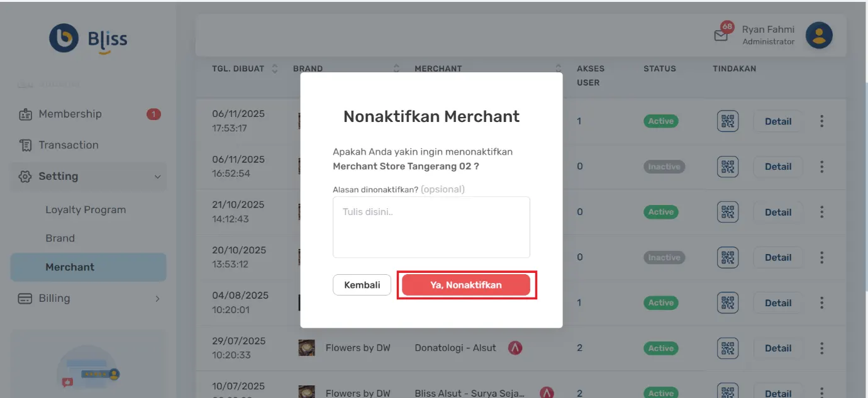Click the Alasan dinonaktifkan text area

click(x=431, y=227)
